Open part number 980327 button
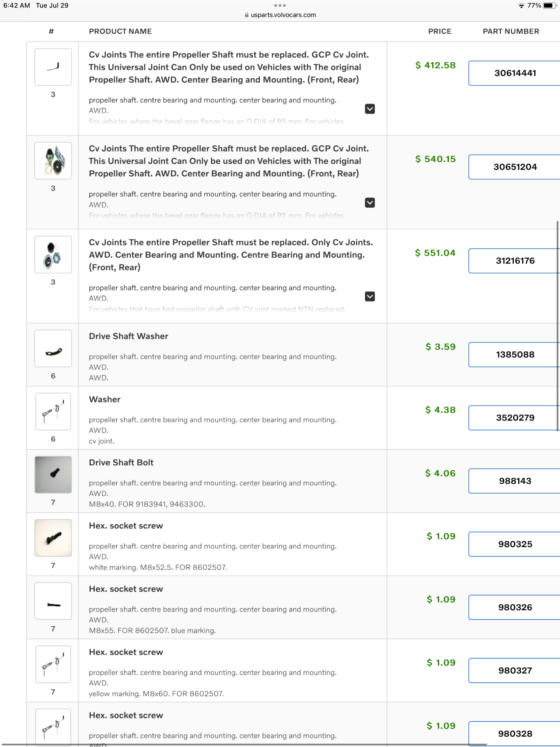The width and height of the screenshot is (560, 747). [515, 670]
